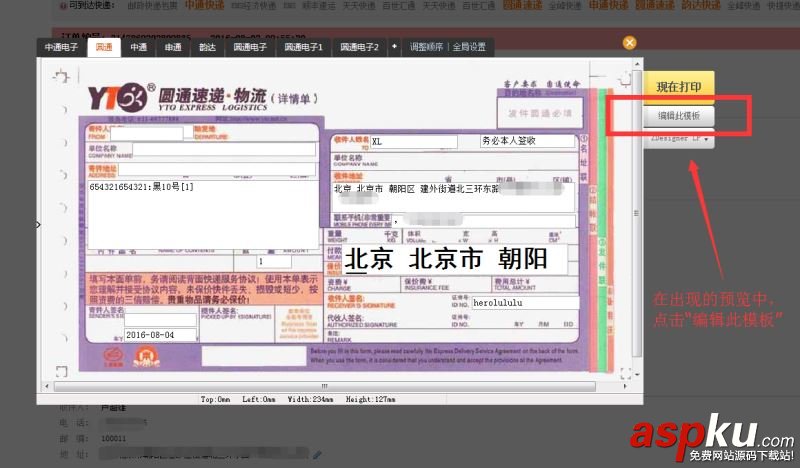Select the 圆通 template tab
Screen dimensions: 800x468
point(104,47)
